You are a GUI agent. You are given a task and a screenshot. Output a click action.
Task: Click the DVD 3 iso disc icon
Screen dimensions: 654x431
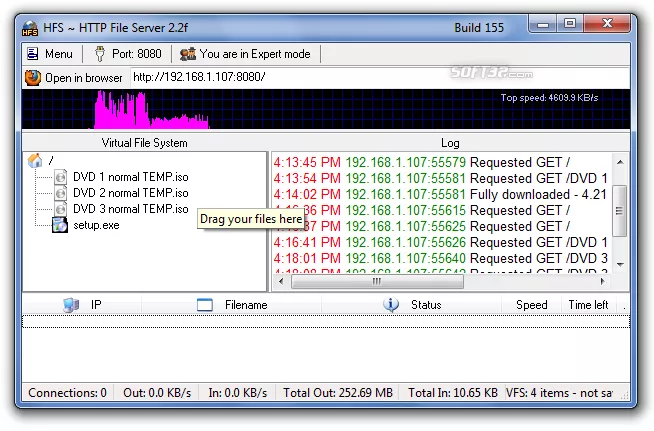point(60,209)
